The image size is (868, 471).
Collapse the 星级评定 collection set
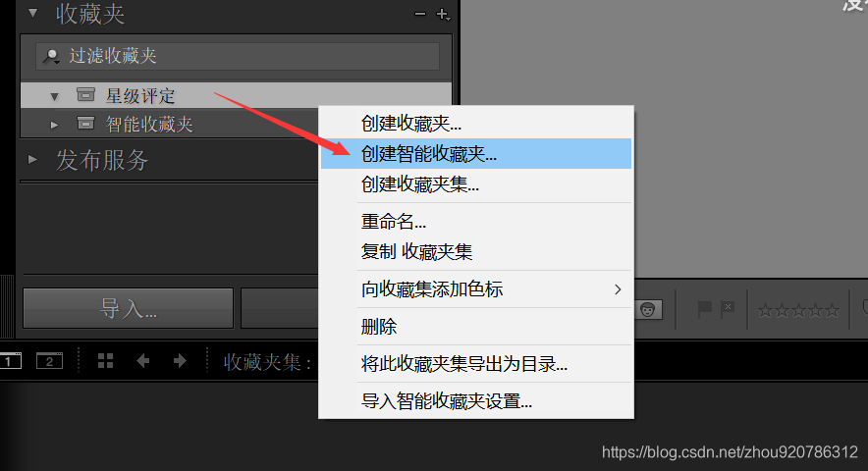pyautogui.click(x=54, y=97)
